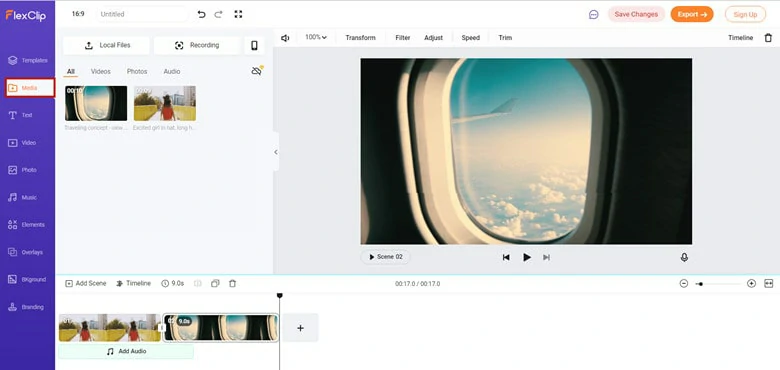Switch to the Videos tab
The width and height of the screenshot is (780, 370).
tap(100, 72)
